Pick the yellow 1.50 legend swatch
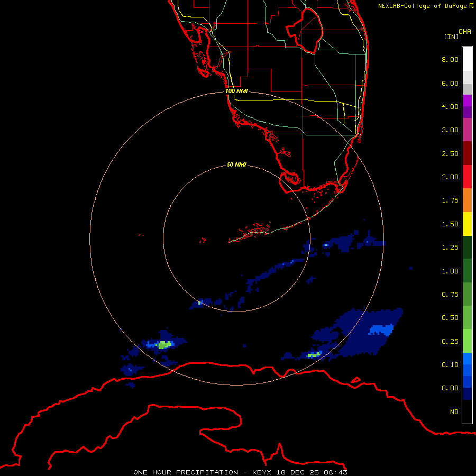The height and width of the screenshot is (476, 476). (467, 224)
